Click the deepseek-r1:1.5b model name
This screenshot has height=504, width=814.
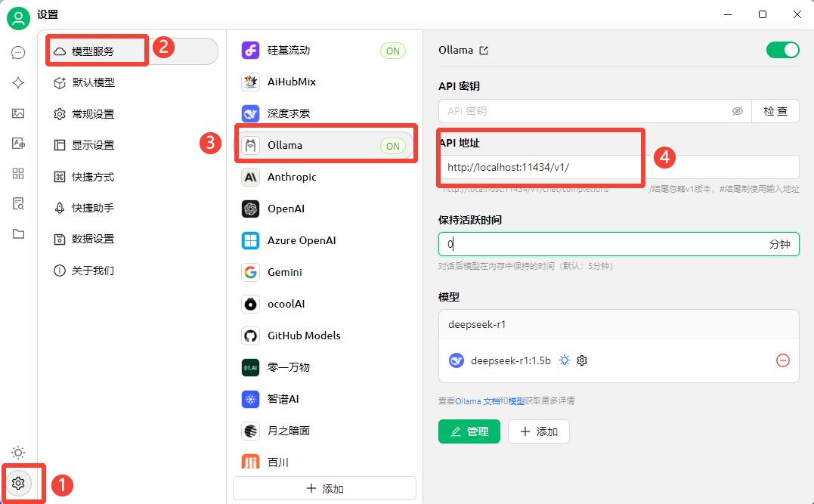click(x=511, y=360)
